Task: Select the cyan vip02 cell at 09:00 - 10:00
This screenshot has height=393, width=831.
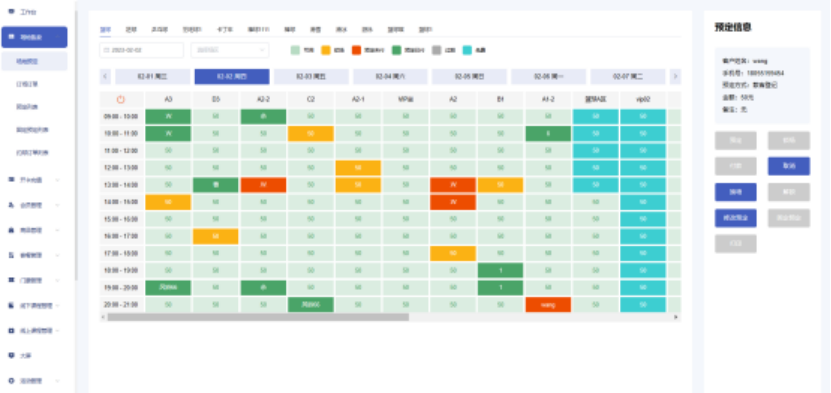Action: 643,117
